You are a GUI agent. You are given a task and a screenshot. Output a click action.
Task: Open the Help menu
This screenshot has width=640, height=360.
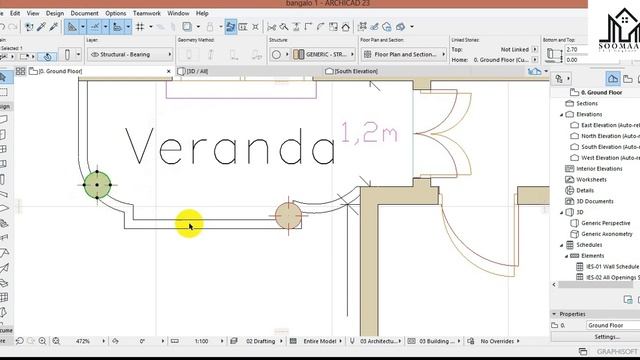click(x=202, y=13)
